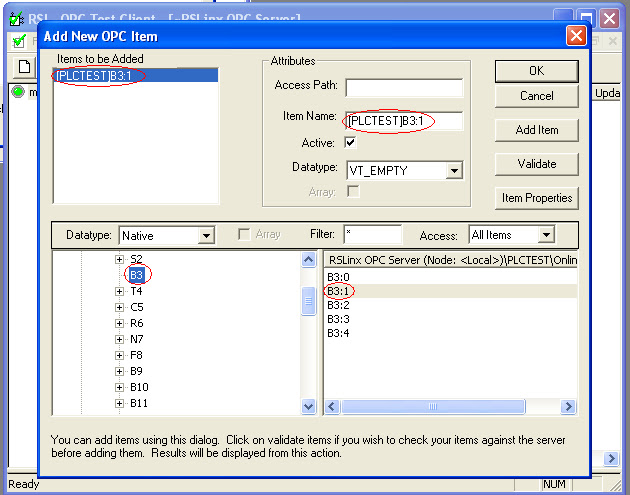Click the green status circle in OPC Test Client

pos(18,92)
